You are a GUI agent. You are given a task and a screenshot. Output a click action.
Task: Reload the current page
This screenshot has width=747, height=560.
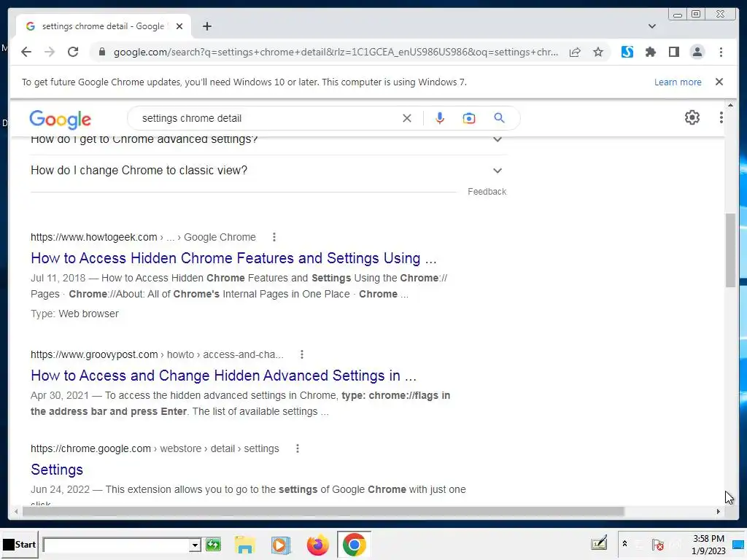[x=73, y=52]
